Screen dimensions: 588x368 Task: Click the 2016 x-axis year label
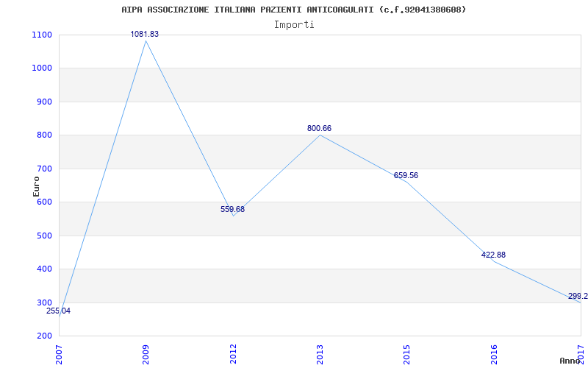coord(494,354)
